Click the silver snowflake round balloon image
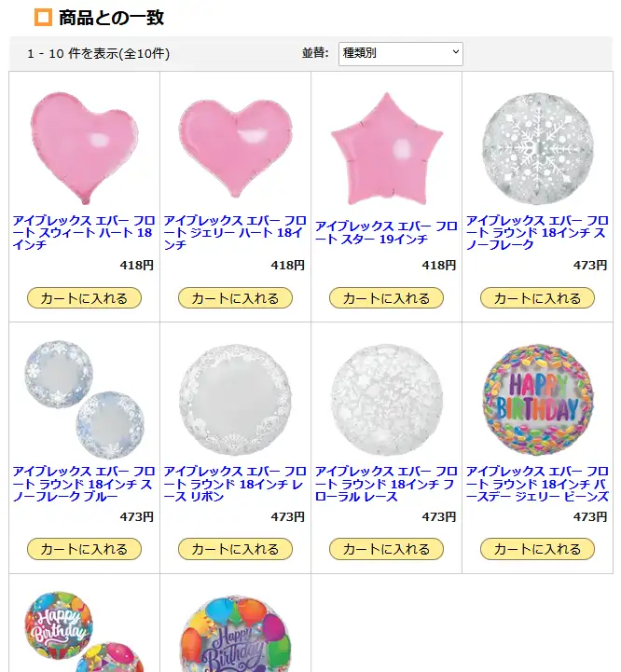The height and width of the screenshot is (672, 621). pyautogui.click(x=538, y=148)
